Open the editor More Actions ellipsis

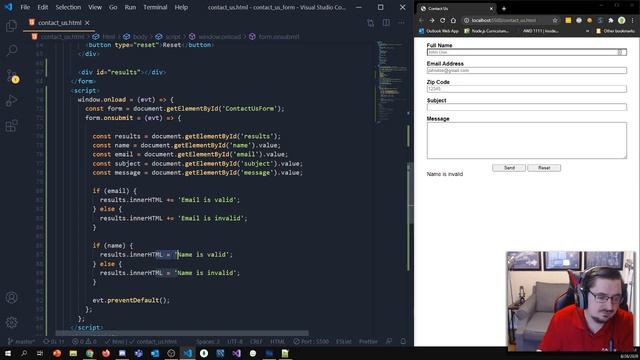click(x=401, y=23)
